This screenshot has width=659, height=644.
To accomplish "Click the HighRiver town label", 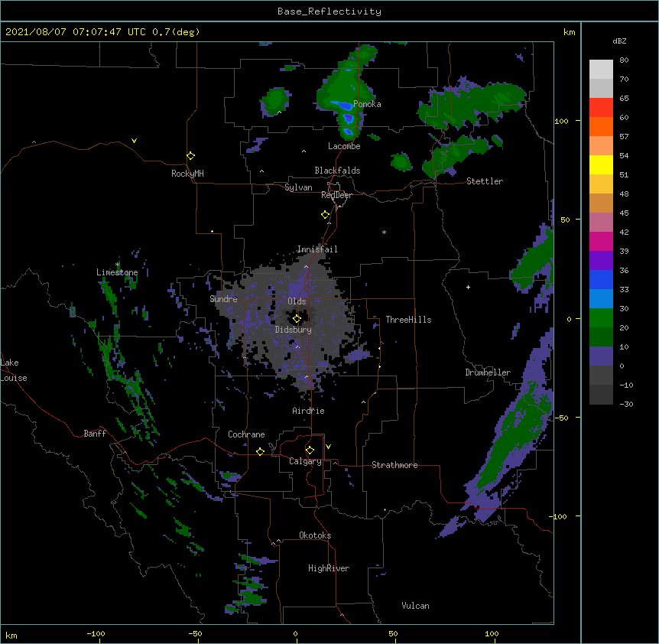I will [329, 568].
